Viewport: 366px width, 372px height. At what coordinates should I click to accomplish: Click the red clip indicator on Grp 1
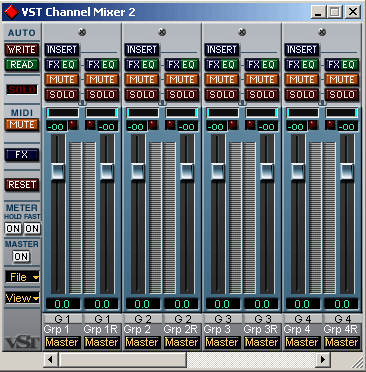73,125
